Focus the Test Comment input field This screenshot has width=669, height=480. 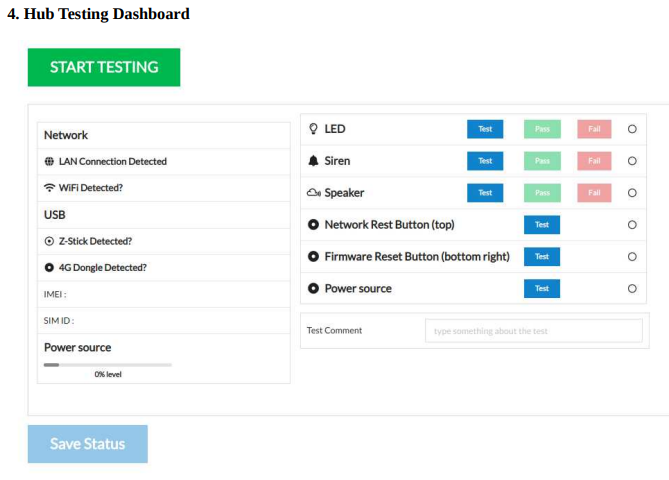tap(534, 331)
